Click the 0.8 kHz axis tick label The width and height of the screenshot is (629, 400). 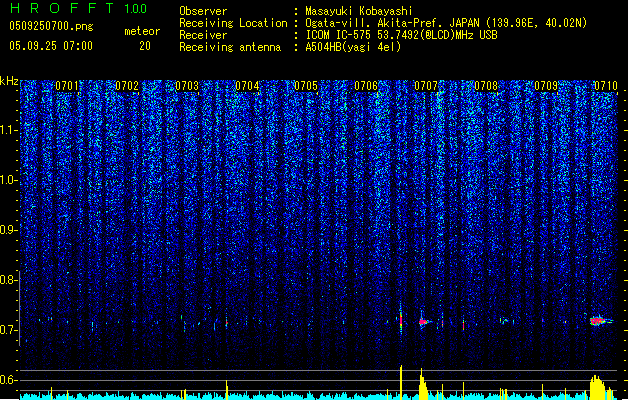click(x=9, y=280)
